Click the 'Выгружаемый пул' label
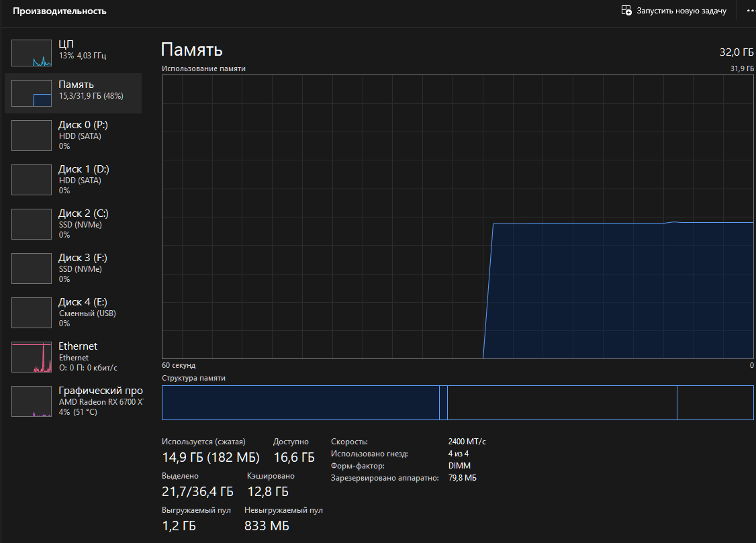The image size is (756, 543). pos(196,509)
